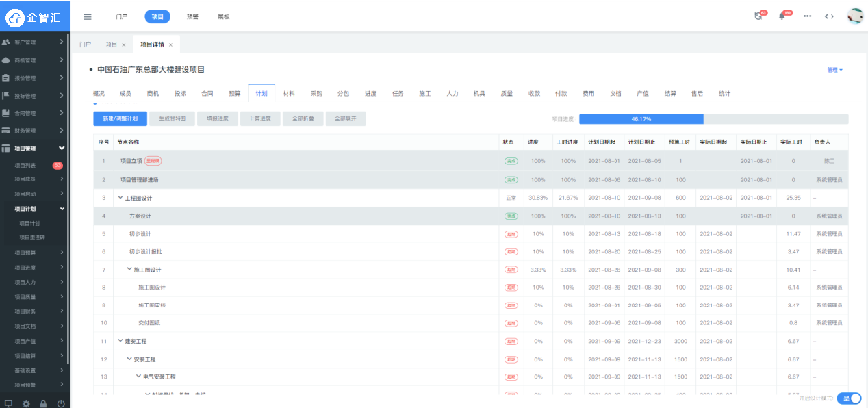
Task: Collapse the 建安工程 row arrow
Action: coord(121,341)
